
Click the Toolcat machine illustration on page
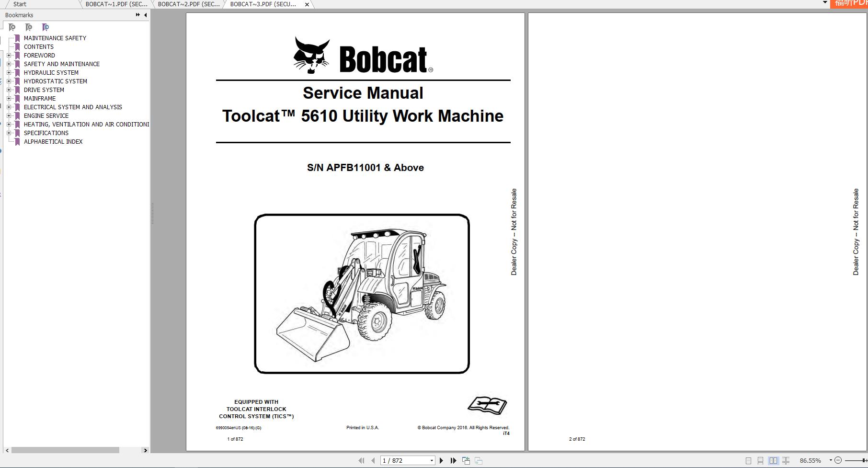coord(362,294)
